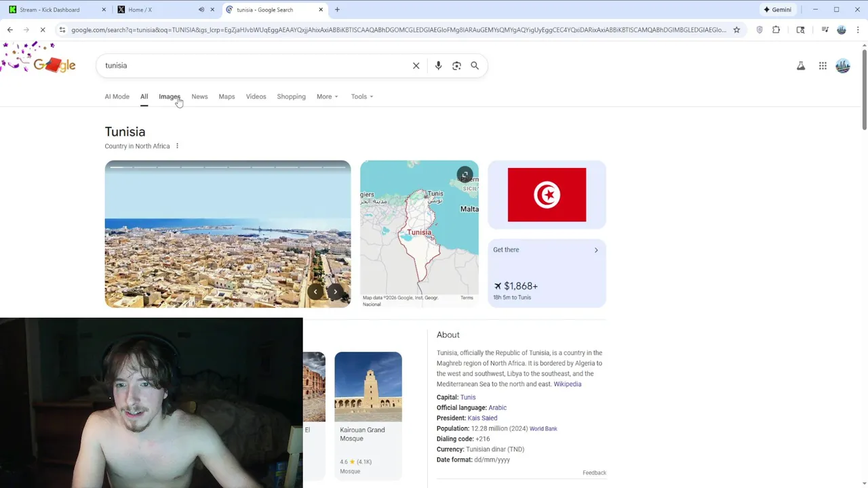Mute the Home / X tab audio icon
The height and width of the screenshot is (488, 868).
tap(201, 9)
